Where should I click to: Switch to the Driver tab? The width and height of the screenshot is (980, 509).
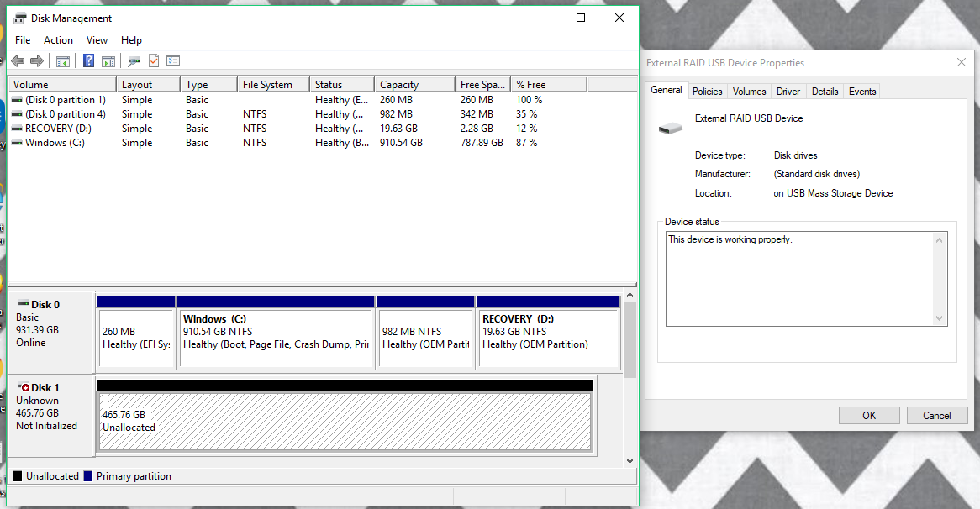(x=788, y=91)
